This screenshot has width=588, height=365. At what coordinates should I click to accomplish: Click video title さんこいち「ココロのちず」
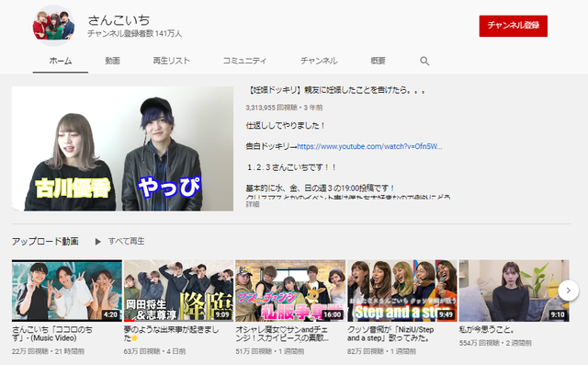click(51, 334)
